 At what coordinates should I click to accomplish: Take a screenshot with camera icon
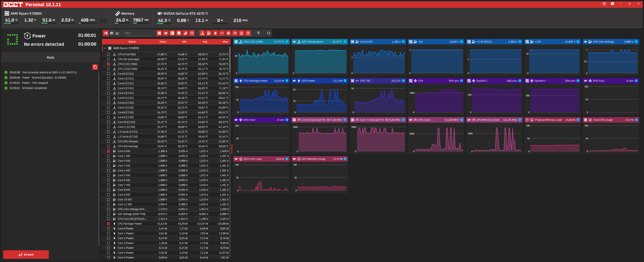pos(612,4)
